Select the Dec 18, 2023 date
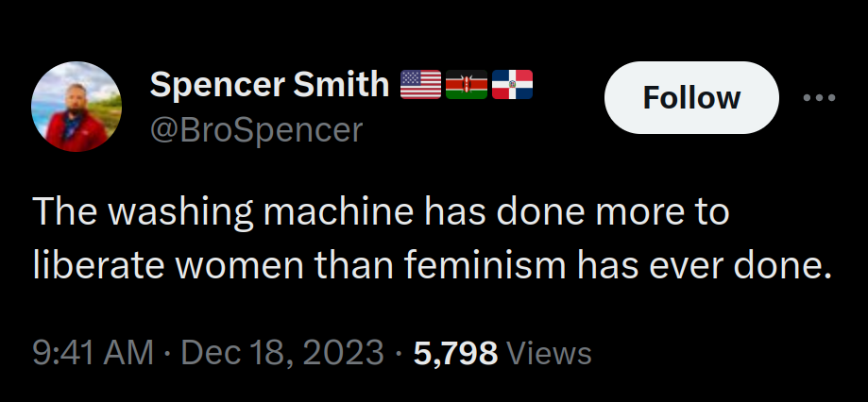This screenshot has width=868, height=402. 282,353
